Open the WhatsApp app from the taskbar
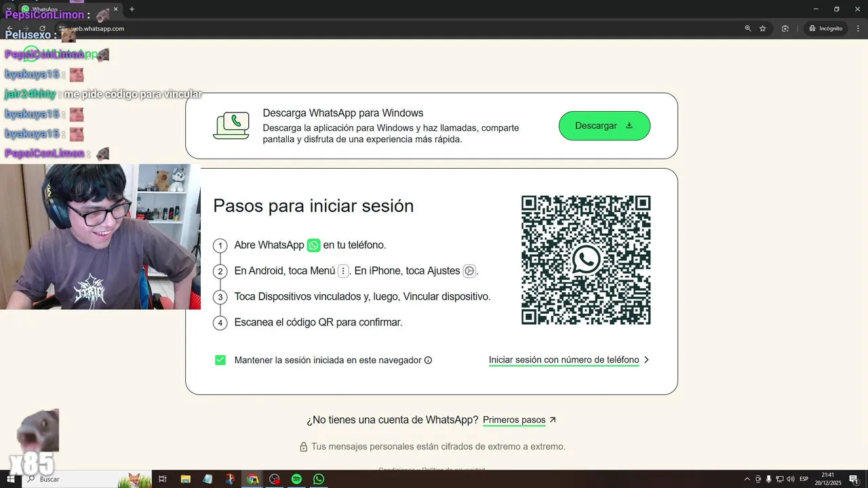This screenshot has height=488, width=868. tap(319, 479)
